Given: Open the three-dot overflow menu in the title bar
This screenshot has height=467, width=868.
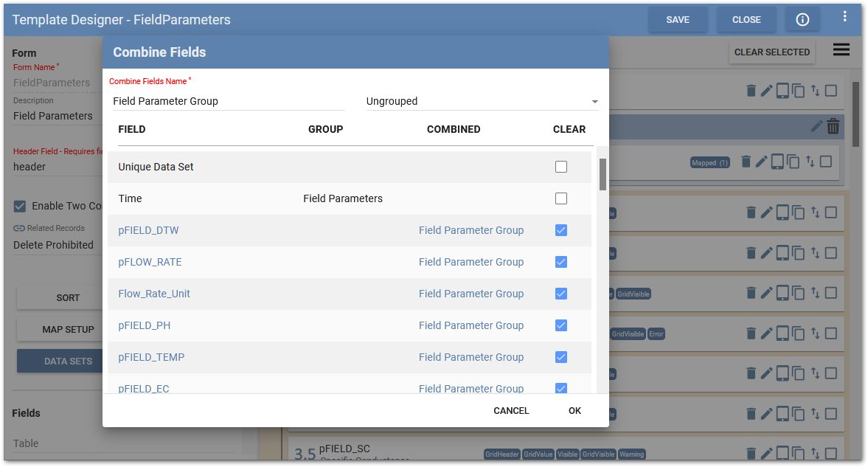Looking at the screenshot, I should (x=845, y=15).
